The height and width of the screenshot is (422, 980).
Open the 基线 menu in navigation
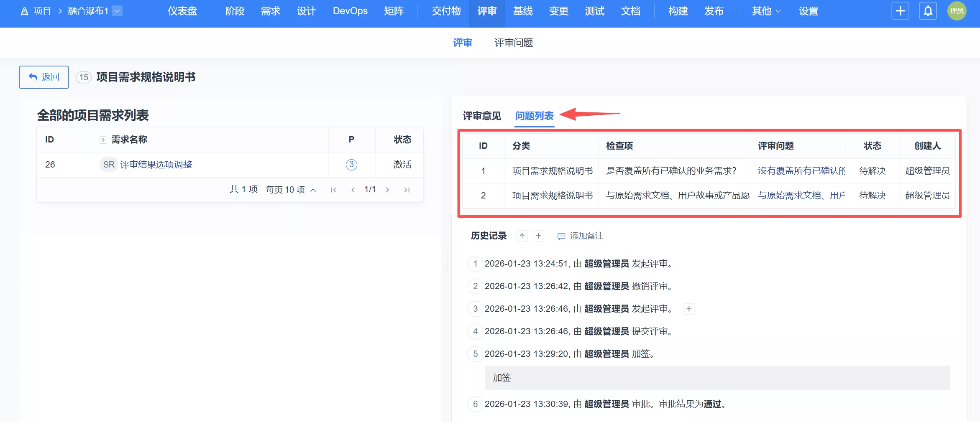[523, 11]
